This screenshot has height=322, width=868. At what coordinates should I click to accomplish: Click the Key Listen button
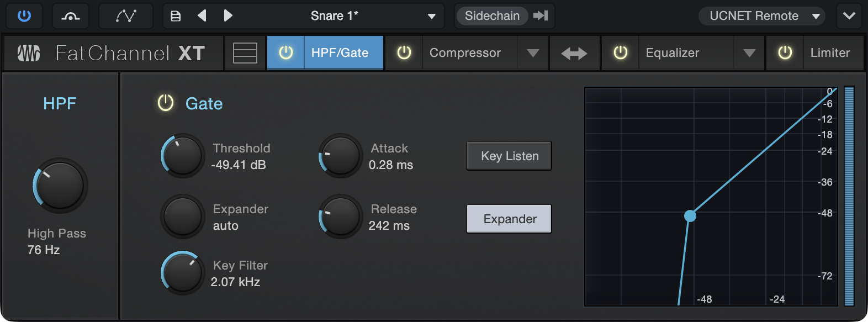point(509,156)
